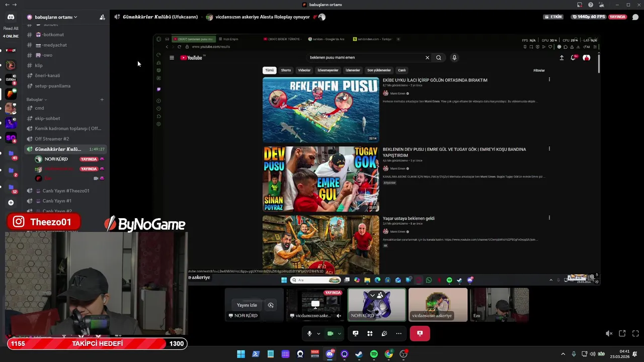644x362 pixels.
Task: Open Spotify from the taskbar
Action: tap(374, 354)
